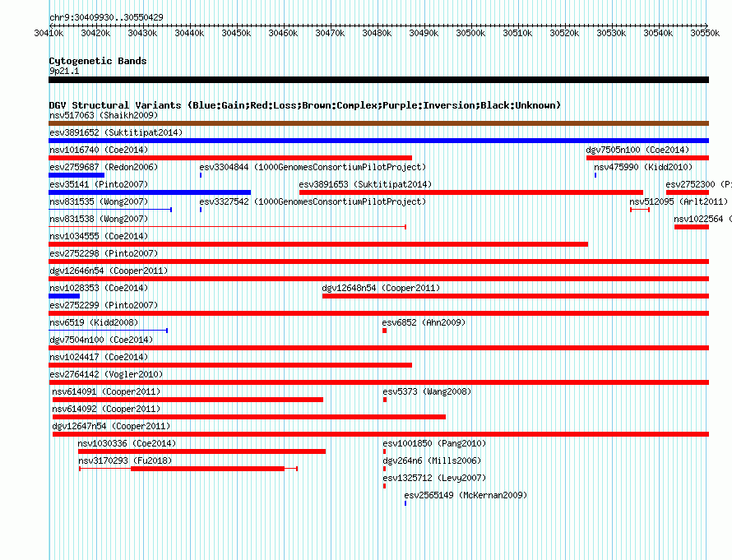Click the esv2759687 (Redon2006) label
This screenshot has width=732, height=560.
click(104, 167)
